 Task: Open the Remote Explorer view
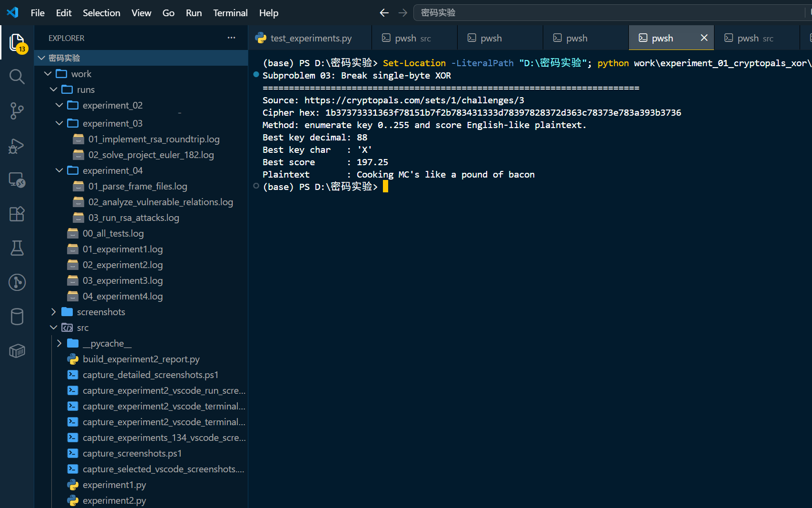pos(17,179)
